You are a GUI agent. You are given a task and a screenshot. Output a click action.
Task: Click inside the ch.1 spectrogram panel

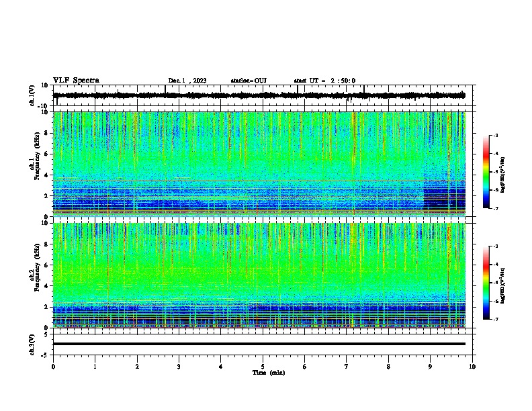259,164
